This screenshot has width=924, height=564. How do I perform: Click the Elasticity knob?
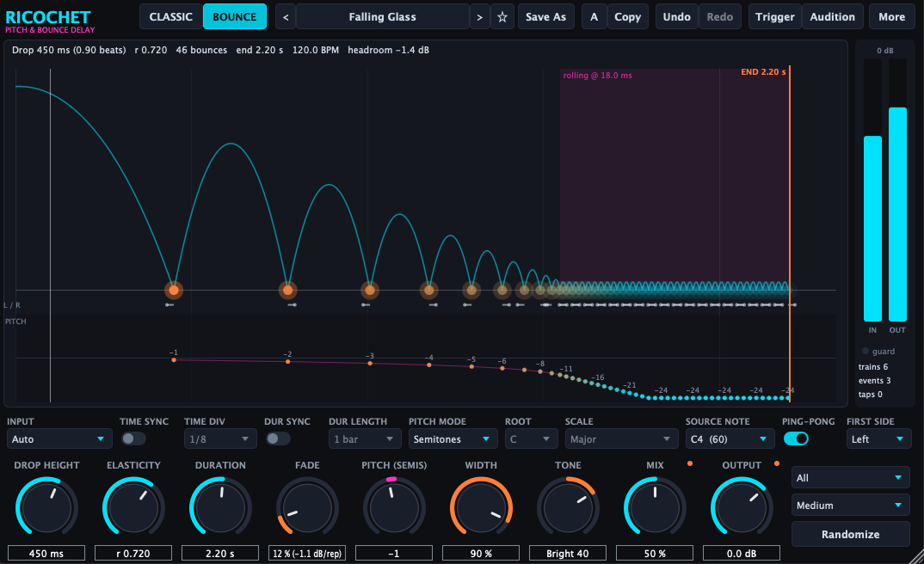133,507
